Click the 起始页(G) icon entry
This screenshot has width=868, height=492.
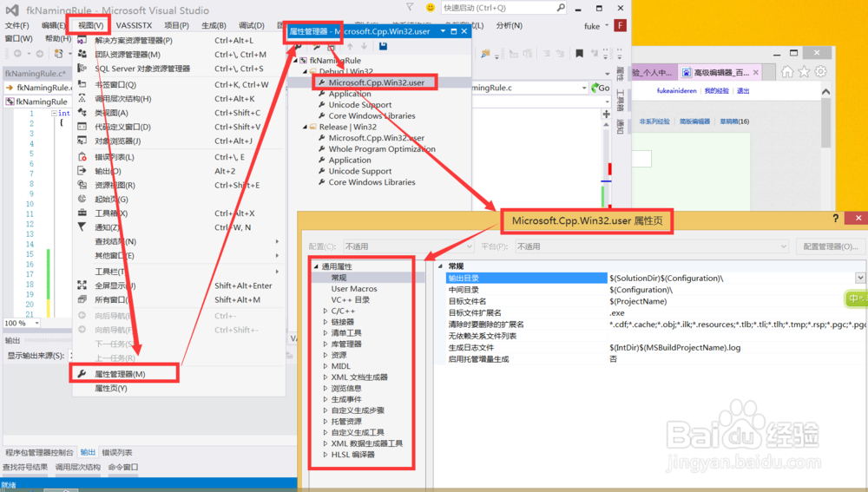[82, 199]
